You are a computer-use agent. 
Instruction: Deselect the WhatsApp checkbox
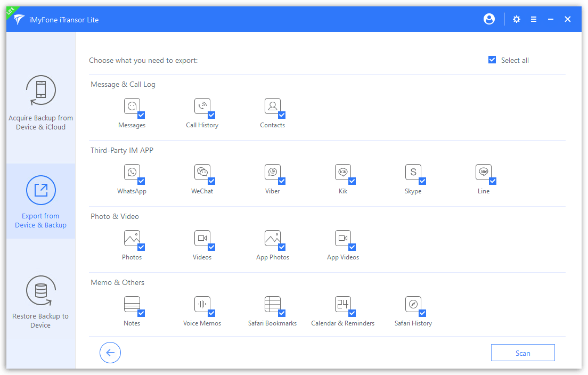[141, 181]
